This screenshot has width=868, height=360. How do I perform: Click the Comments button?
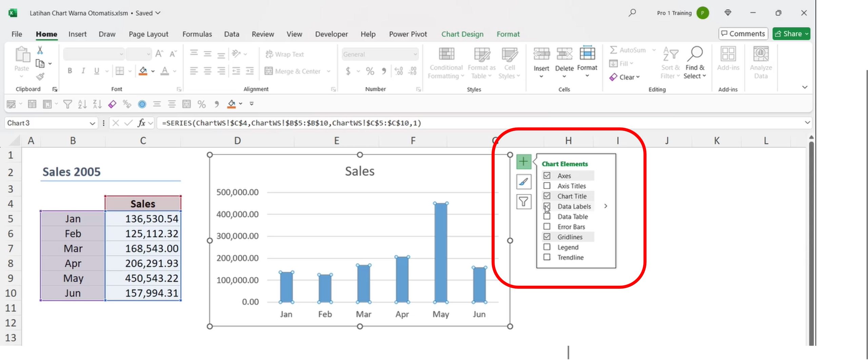point(743,34)
